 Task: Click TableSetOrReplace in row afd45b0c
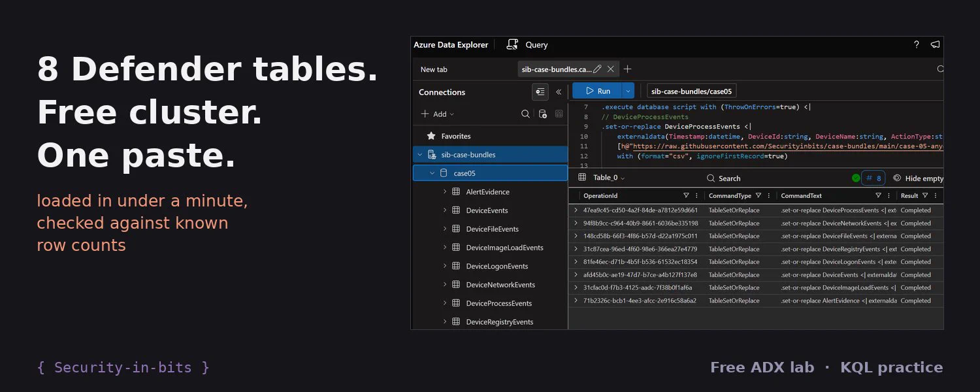734,274
